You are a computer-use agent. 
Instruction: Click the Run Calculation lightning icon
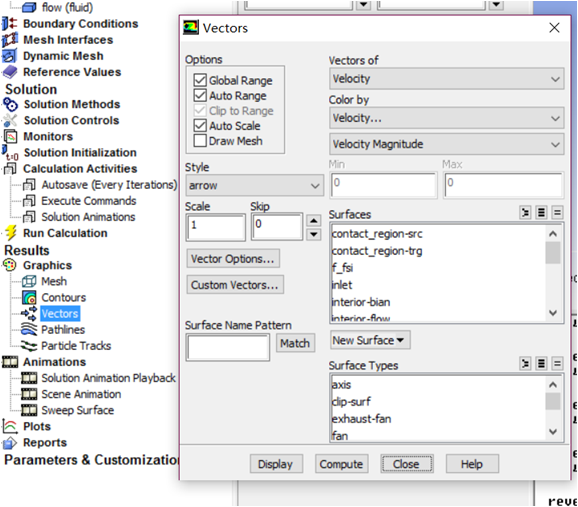(11, 233)
